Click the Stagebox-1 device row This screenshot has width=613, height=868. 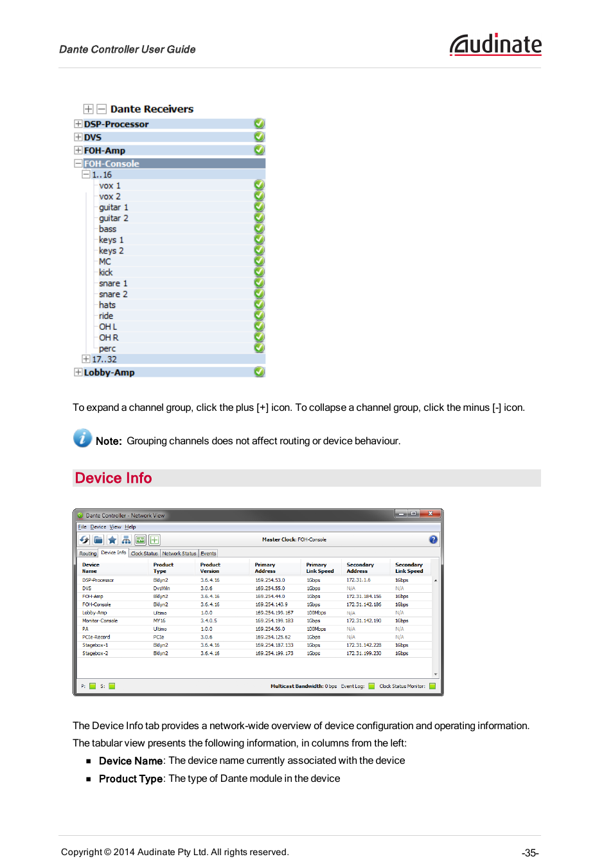(x=254, y=645)
